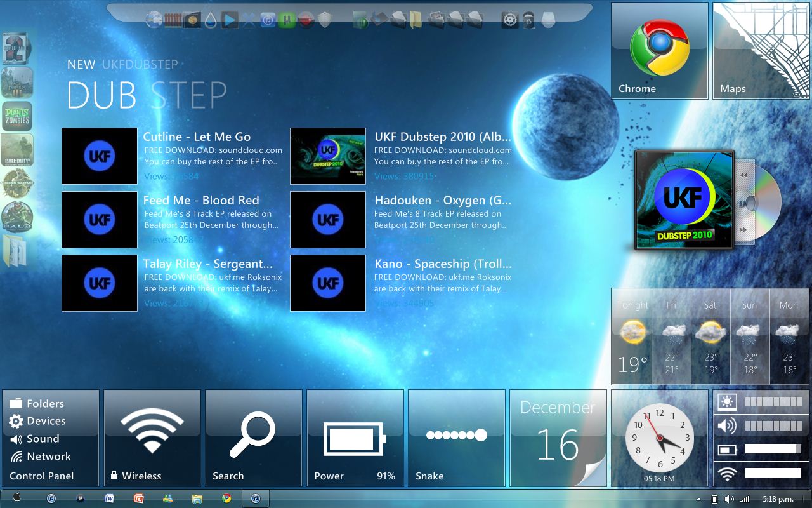
Task: Open Windows Explorer from taskbar
Action: (x=197, y=498)
